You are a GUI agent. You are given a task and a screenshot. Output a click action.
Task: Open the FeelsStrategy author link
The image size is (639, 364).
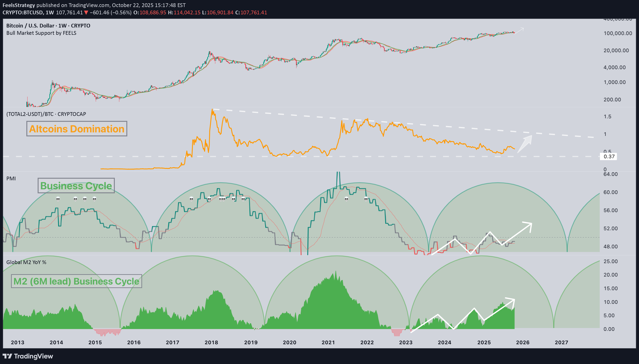(19, 5)
